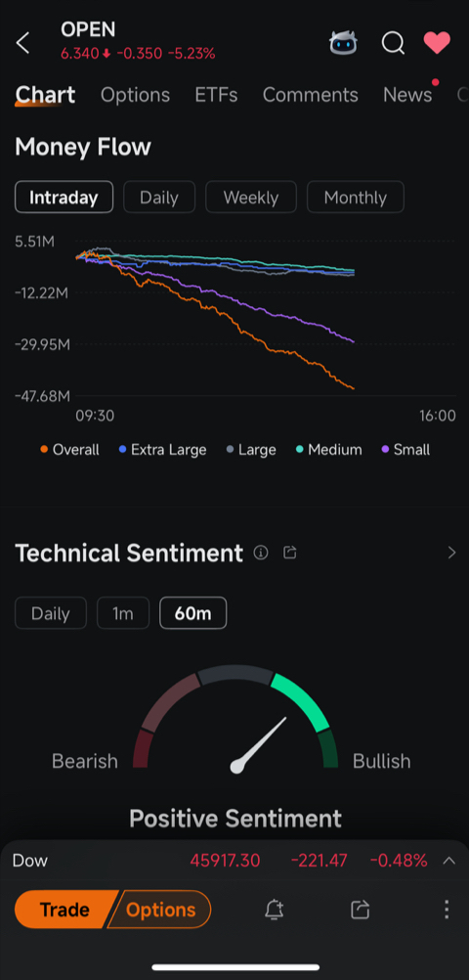
Task: Share Technical Sentiment via share icon
Action: 290,553
